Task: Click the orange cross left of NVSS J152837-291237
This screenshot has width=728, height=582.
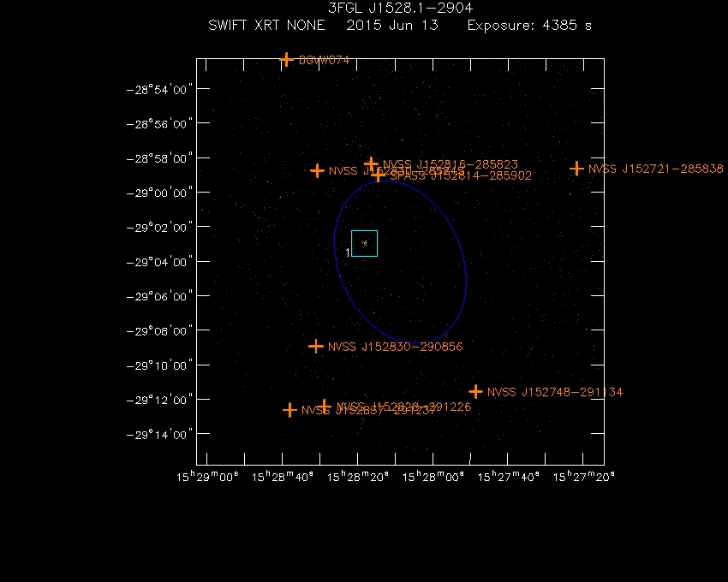Action: (289, 410)
